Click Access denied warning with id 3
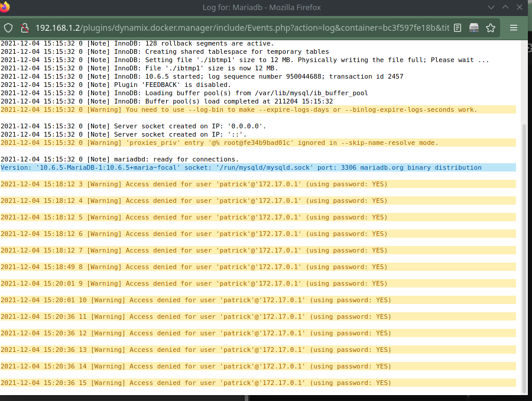Screen dimensions: 532x401 [x=258, y=184]
